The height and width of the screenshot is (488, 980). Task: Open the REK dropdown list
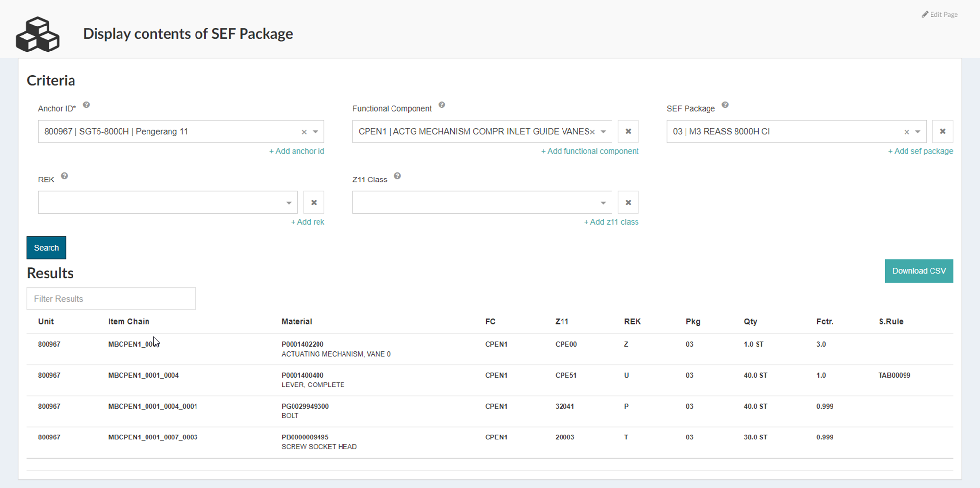click(x=289, y=203)
